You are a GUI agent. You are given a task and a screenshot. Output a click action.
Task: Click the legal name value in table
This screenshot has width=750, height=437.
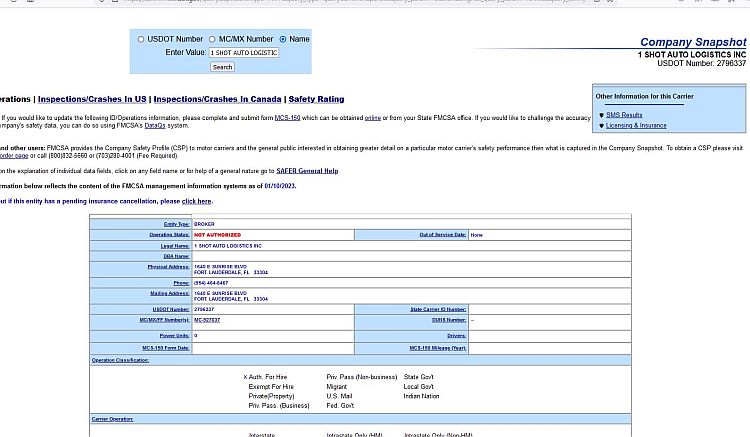228,246
